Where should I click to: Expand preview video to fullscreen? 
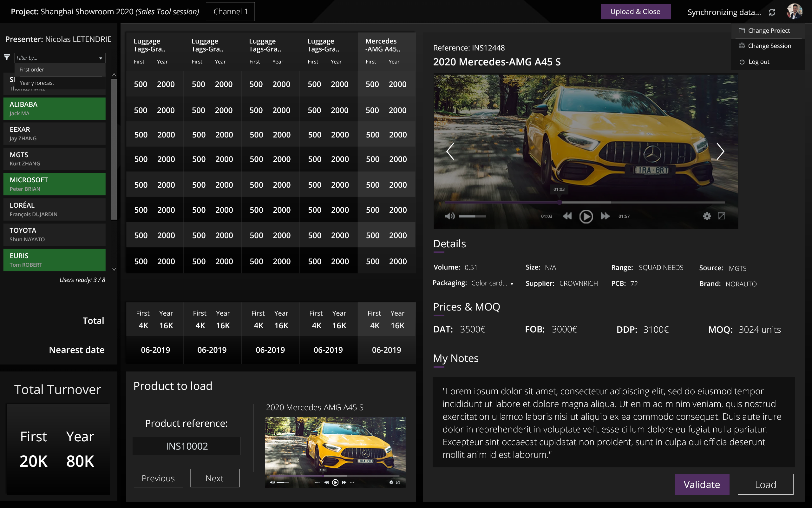(x=398, y=482)
